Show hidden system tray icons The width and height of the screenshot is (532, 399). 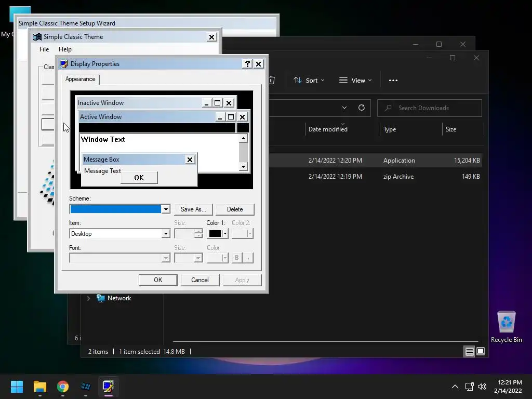(455, 387)
